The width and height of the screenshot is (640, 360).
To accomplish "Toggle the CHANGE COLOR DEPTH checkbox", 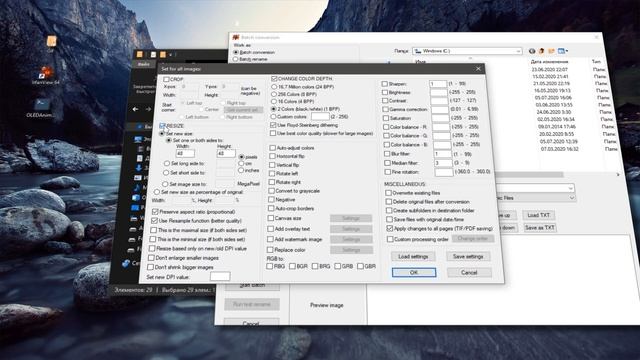I will click(274, 78).
